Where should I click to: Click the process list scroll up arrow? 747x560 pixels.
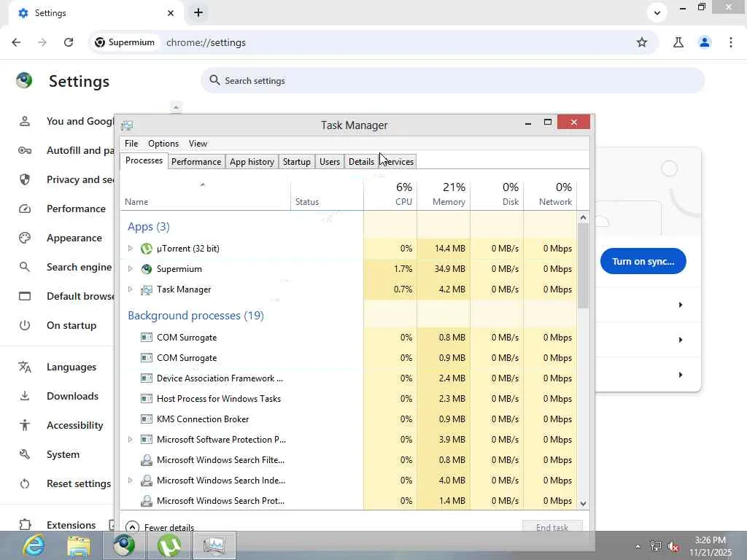click(583, 217)
